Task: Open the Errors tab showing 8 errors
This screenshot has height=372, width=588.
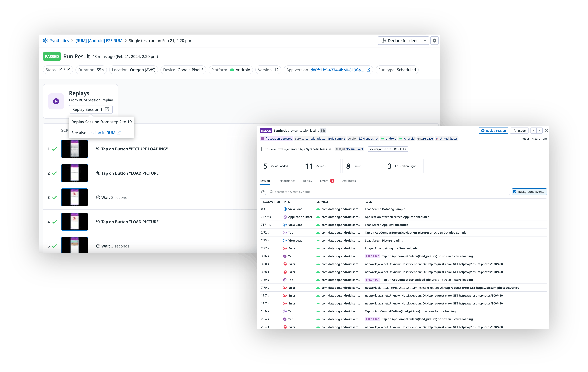Action: coord(324,181)
